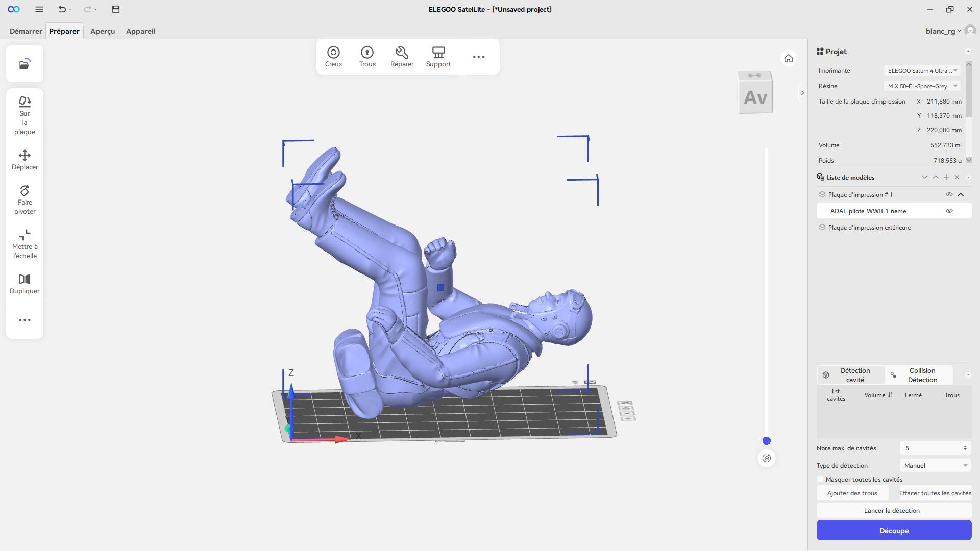Image resolution: width=980 pixels, height=551 pixels.
Task: Enable Masquer toutes les cavités checkbox
Action: pos(820,479)
